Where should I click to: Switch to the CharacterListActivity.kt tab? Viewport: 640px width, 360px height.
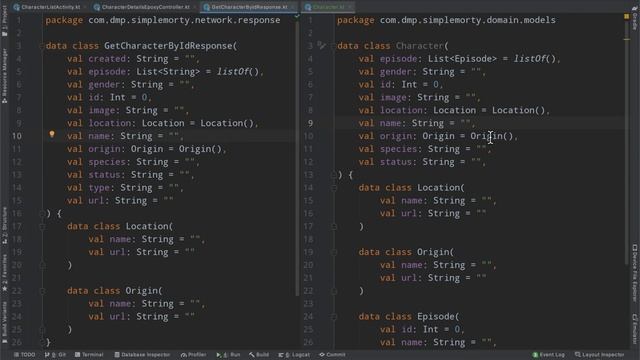pos(51,7)
